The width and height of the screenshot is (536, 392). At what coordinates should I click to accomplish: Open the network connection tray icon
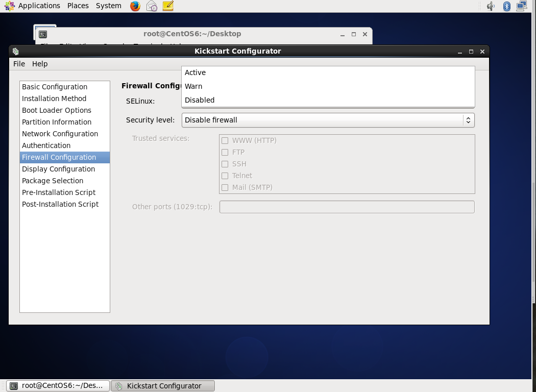pos(522,6)
